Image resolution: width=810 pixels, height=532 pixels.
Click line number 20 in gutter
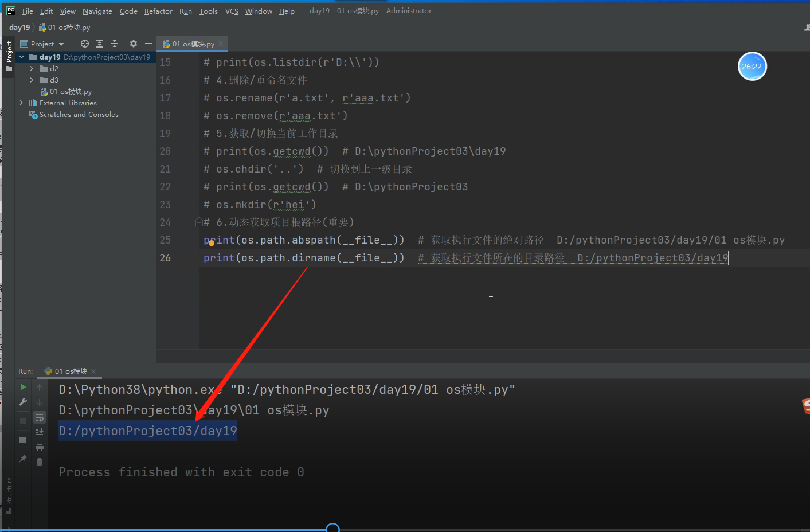tap(165, 151)
